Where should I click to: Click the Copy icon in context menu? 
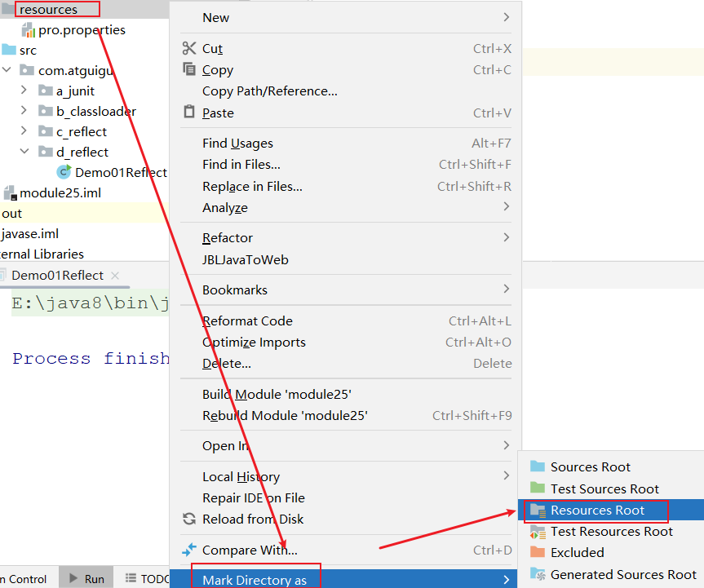pyautogui.click(x=189, y=70)
